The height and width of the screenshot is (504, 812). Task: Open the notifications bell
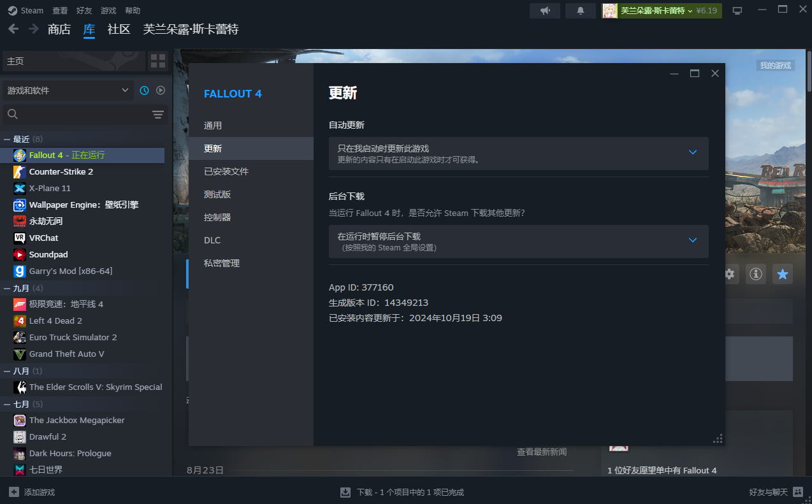[580, 11]
